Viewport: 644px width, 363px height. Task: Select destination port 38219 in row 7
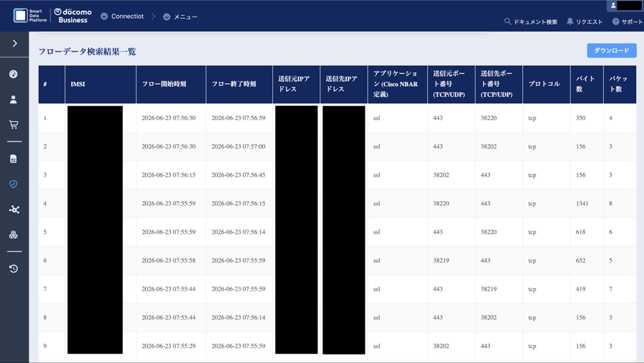(489, 289)
